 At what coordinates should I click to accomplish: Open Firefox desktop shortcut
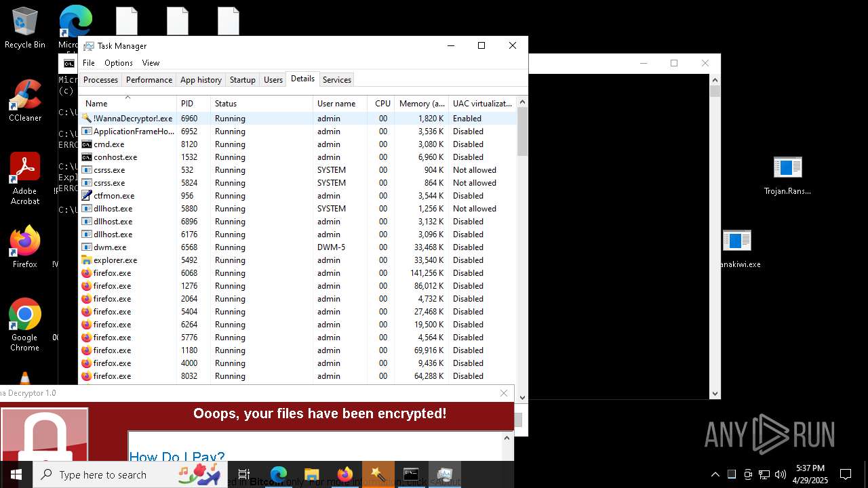click(x=25, y=247)
